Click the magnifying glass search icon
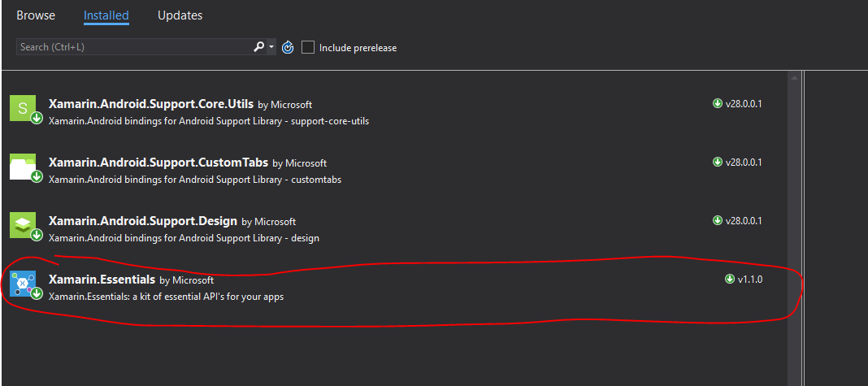Viewport: 868px width, 386px height. [258, 47]
